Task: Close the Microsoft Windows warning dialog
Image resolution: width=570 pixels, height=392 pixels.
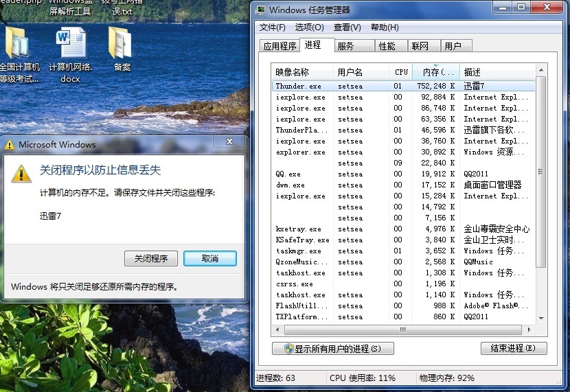Action: point(229,141)
